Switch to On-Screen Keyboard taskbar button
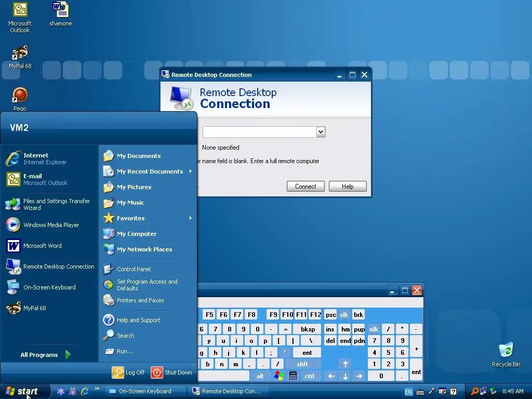This screenshot has height=399, width=532. tap(145, 391)
